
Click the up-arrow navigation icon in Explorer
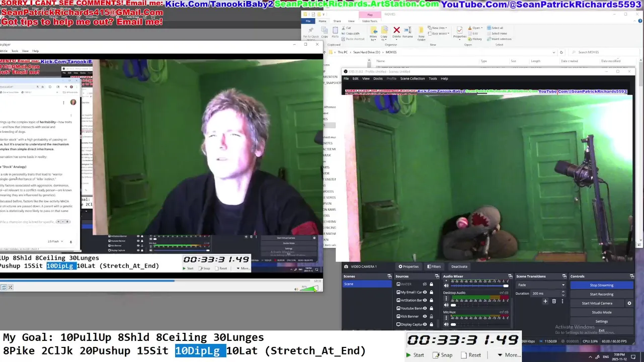tap(325, 52)
